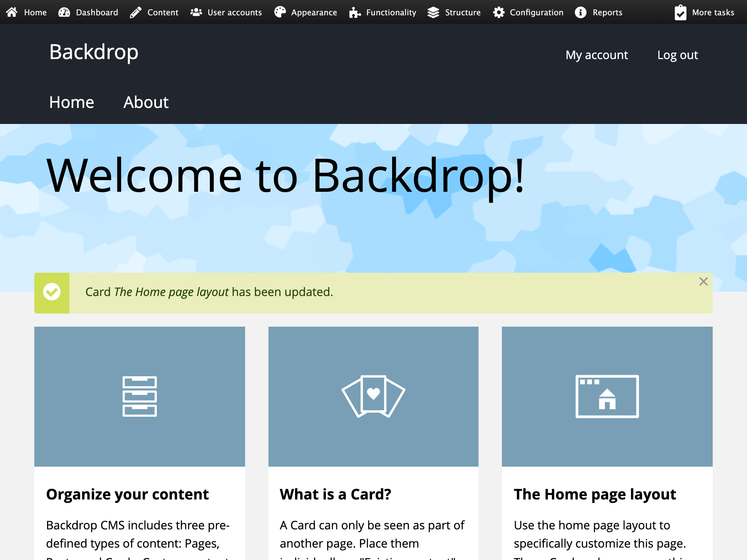The image size is (747, 560).
Task: Select the Structure layers icon
Action: pyautogui.click(x=433, y=12)
